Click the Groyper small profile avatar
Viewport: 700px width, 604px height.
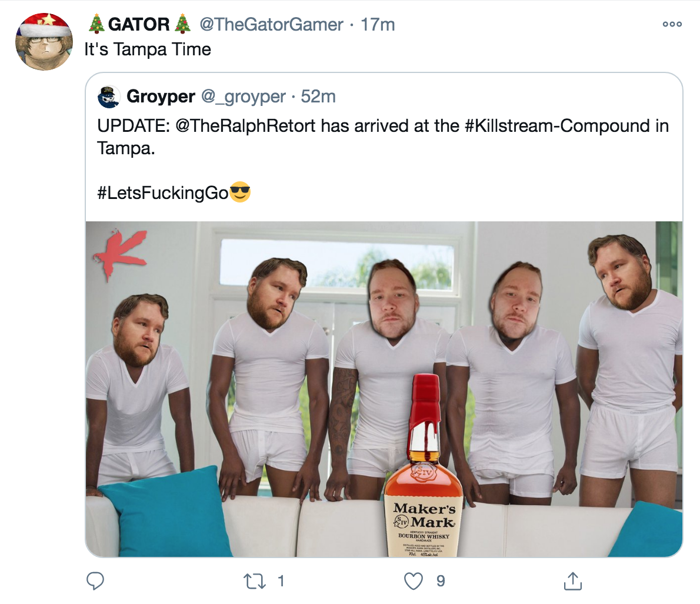[109, 97]
